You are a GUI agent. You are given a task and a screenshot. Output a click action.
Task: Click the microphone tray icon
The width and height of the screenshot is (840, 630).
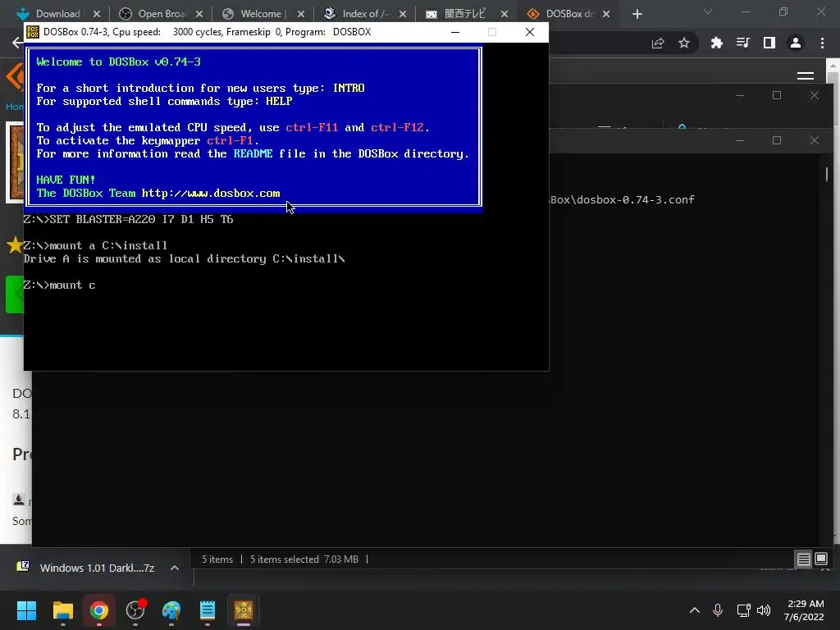tap(717, 610)
